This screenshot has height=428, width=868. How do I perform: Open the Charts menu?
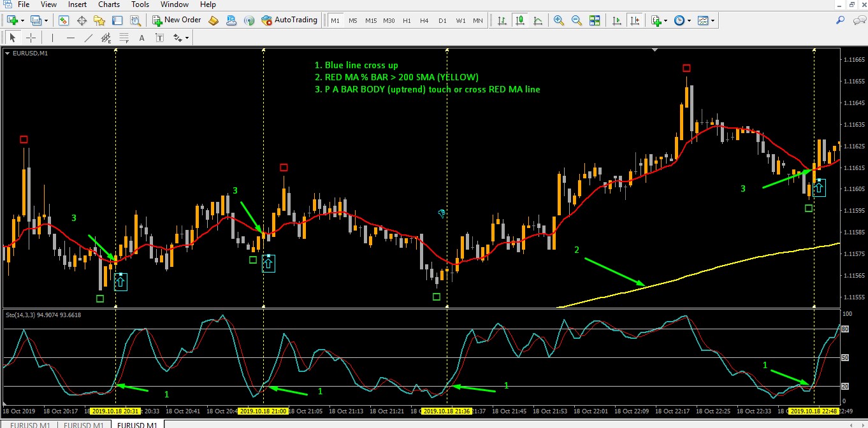pos(109,4)
